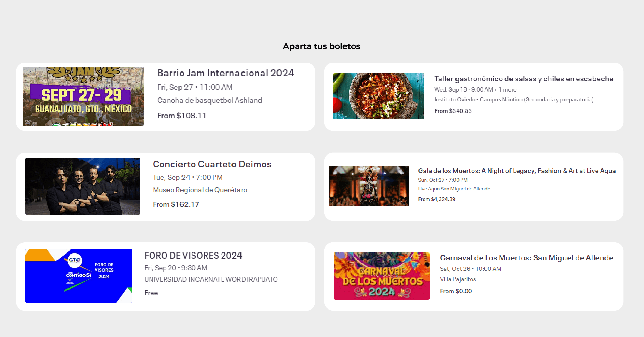Open the Cuarteto Deimos band photo
Image resolution: width=644 pixels, height=337 pixels.
pos(83,186)
